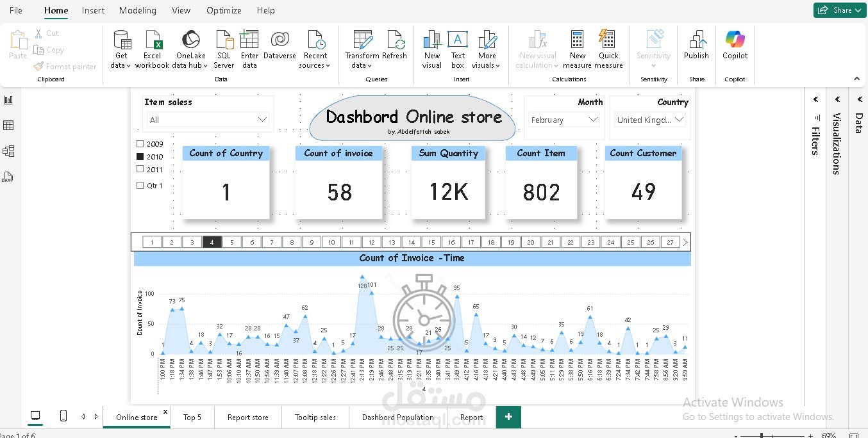
Task: Expand the Month dropdown showing February
Action: click(564, 120)
